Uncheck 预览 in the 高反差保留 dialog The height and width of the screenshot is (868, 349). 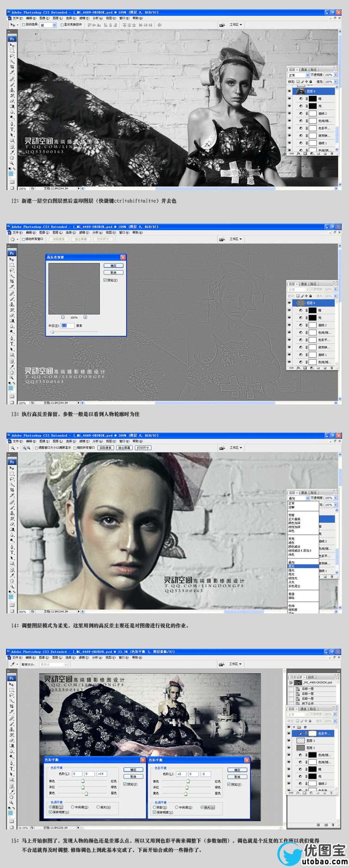click(105, 280)
